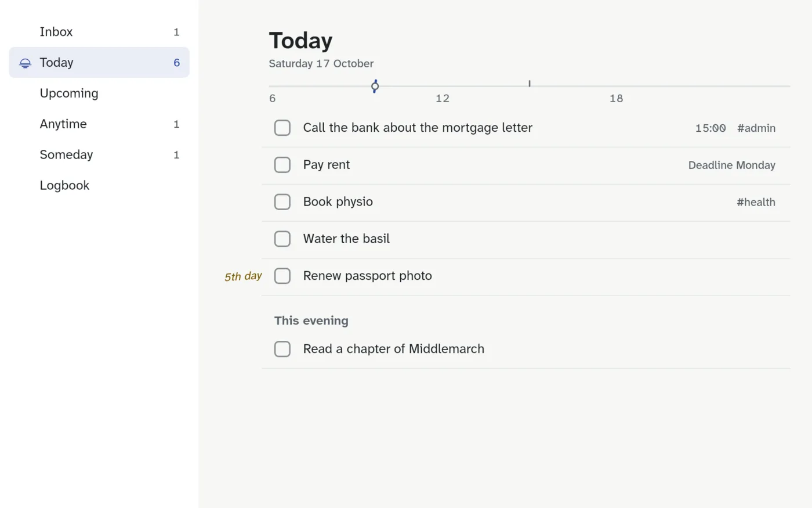The width and height of the screenshot is (812, 508).
Task: Click the "5th day" overdue note
Action: (243, 276)
